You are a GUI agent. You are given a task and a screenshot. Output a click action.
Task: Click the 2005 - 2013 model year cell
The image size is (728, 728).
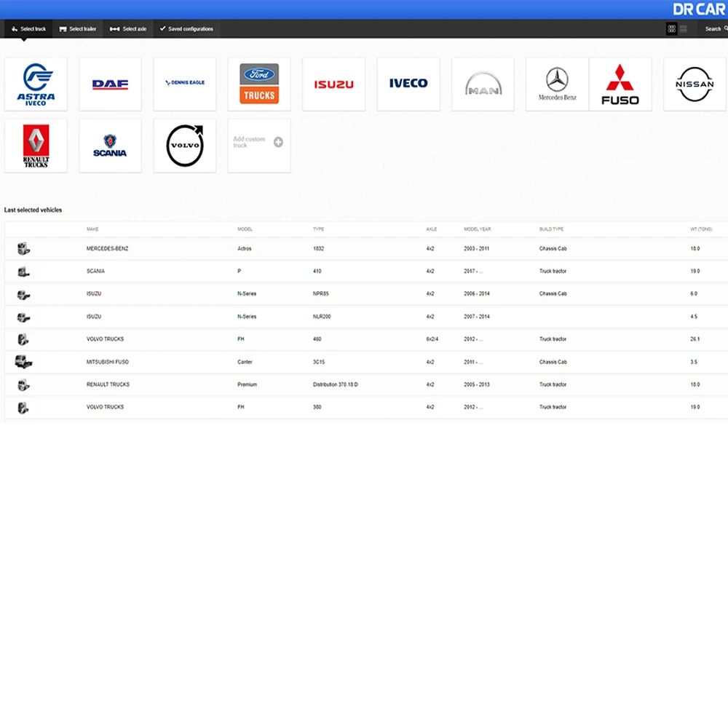click(x=477, y=385)
